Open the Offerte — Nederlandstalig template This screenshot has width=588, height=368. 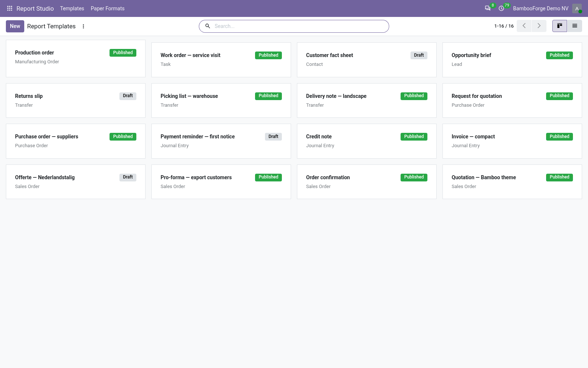pyautogui.click(x=76, y=182)
